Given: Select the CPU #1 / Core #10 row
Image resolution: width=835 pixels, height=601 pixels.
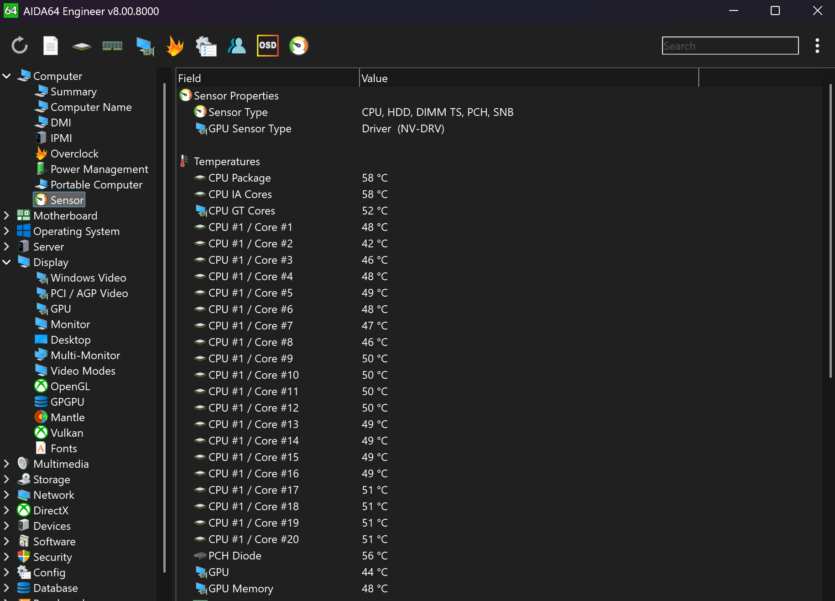Looking at the screenshot, I should point(501,375).
